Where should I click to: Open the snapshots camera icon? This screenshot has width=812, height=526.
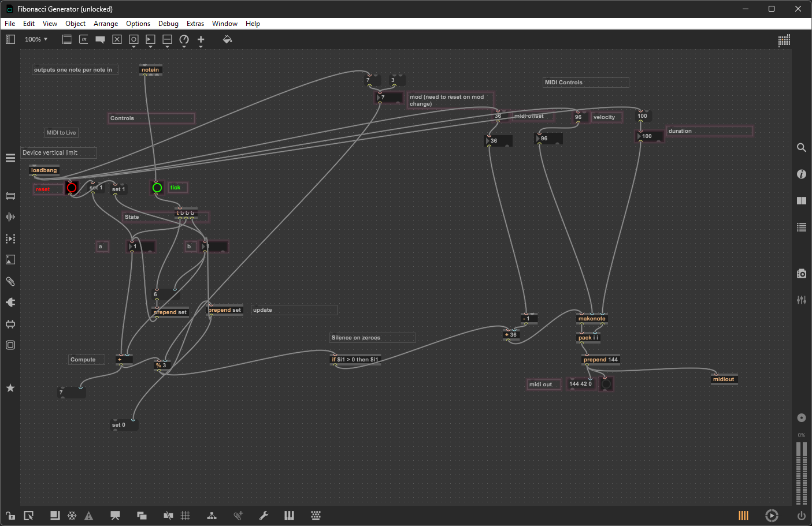(x=801, y=274)
